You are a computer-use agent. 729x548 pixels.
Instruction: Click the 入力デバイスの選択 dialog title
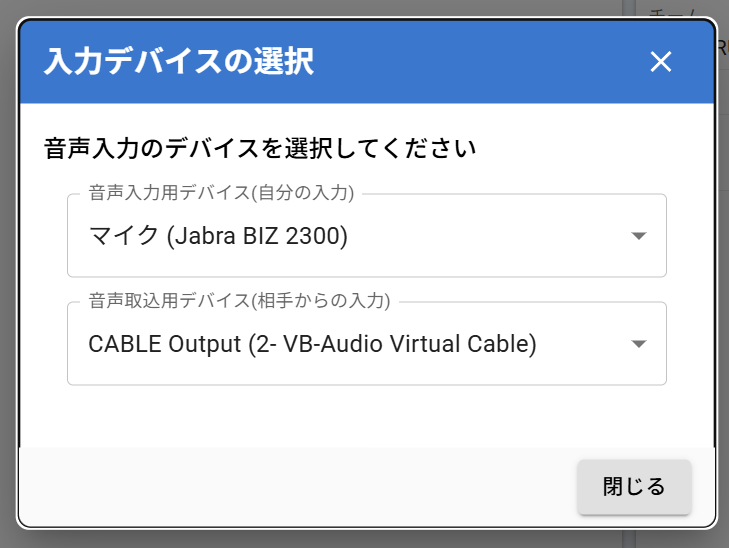(179, 62)
